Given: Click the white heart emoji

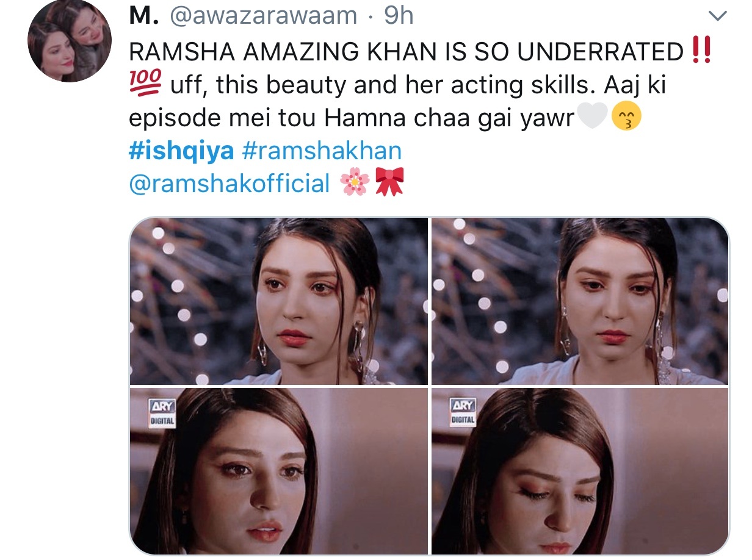Looking at the screenshot, I should tap(592, 118).
